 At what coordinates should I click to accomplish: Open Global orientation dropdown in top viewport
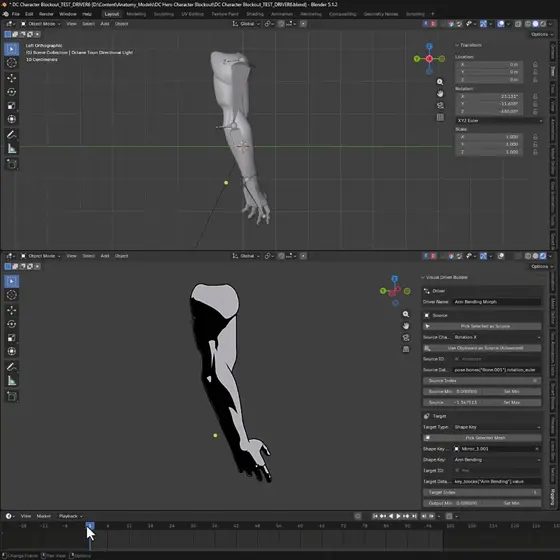247,24
